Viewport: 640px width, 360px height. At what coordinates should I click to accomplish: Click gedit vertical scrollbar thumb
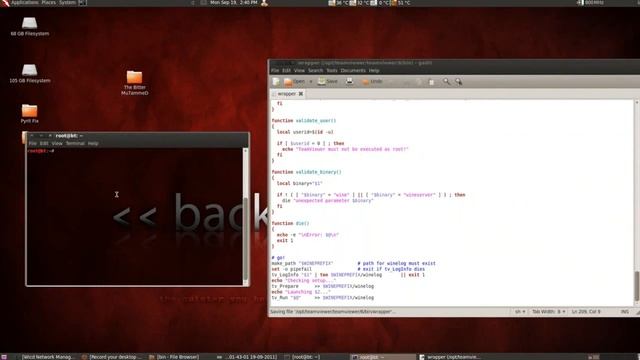coord(636,286)
